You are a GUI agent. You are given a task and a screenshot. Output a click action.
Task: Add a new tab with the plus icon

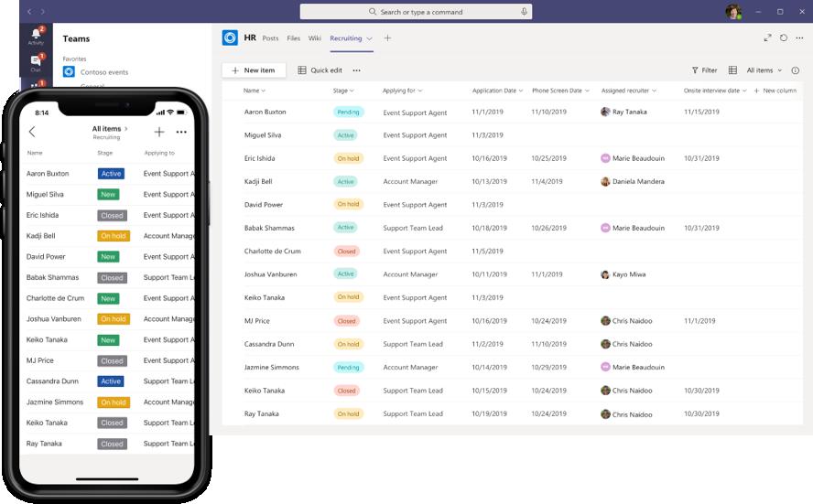[387, 38]
